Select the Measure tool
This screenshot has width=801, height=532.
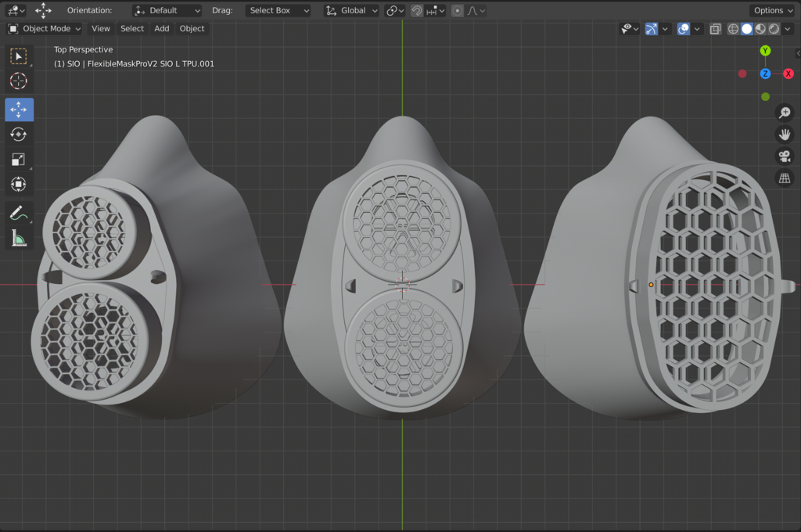pyautogui.click(x=19, y=238)
